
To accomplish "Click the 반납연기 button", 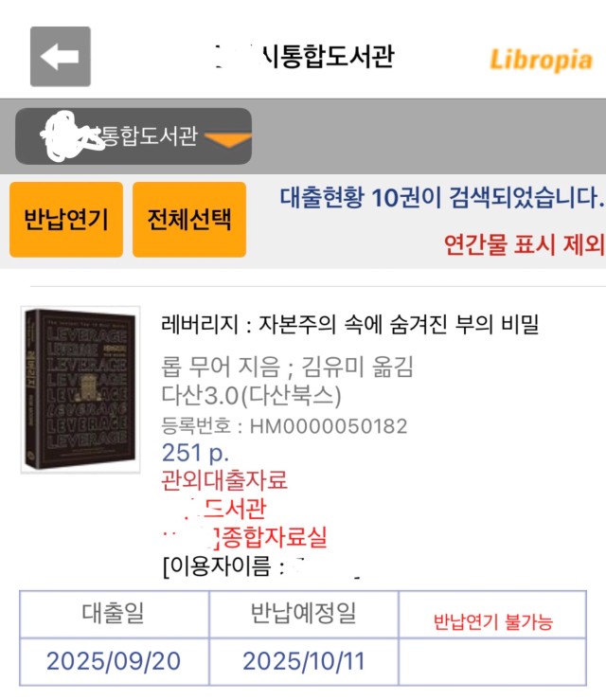I will tap(66, 219).
